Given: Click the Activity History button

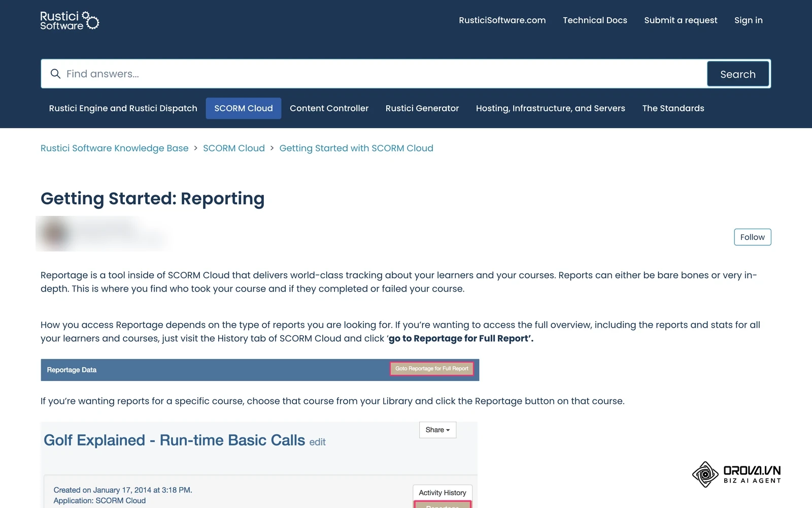Looking at the screenshot, I should click(x=443, y=493).
